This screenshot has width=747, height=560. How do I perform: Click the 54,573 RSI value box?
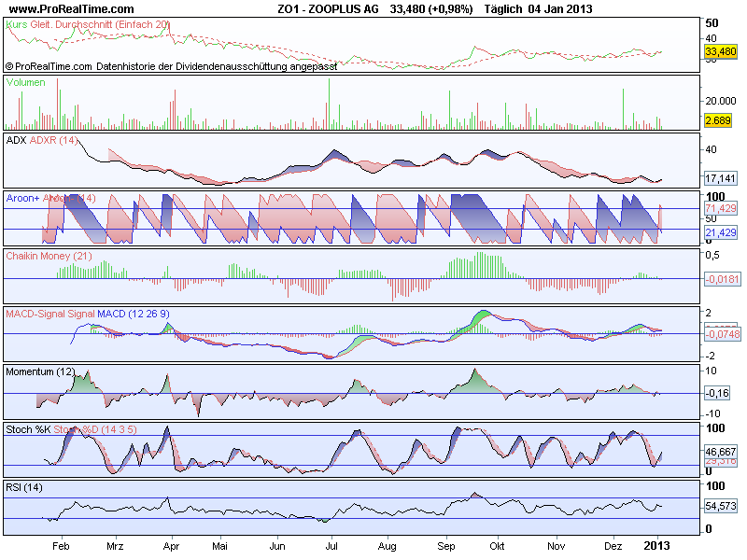[721, 506]
